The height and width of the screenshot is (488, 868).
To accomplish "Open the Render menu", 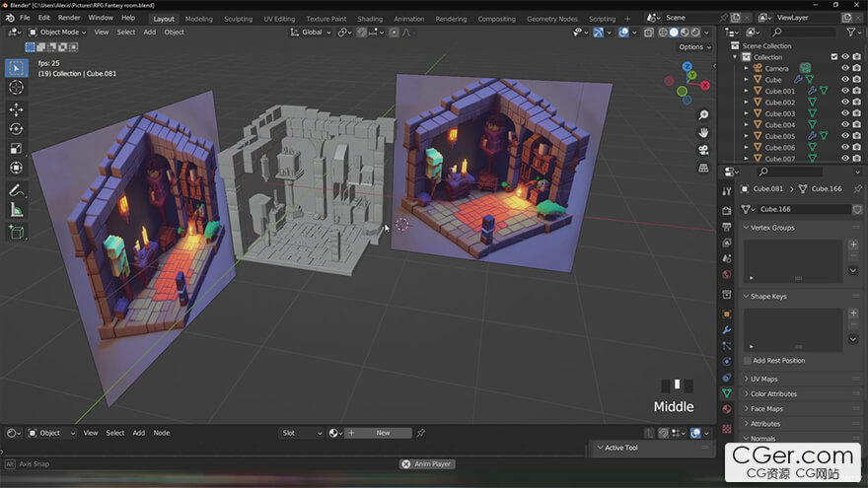I will coord(69,18).
